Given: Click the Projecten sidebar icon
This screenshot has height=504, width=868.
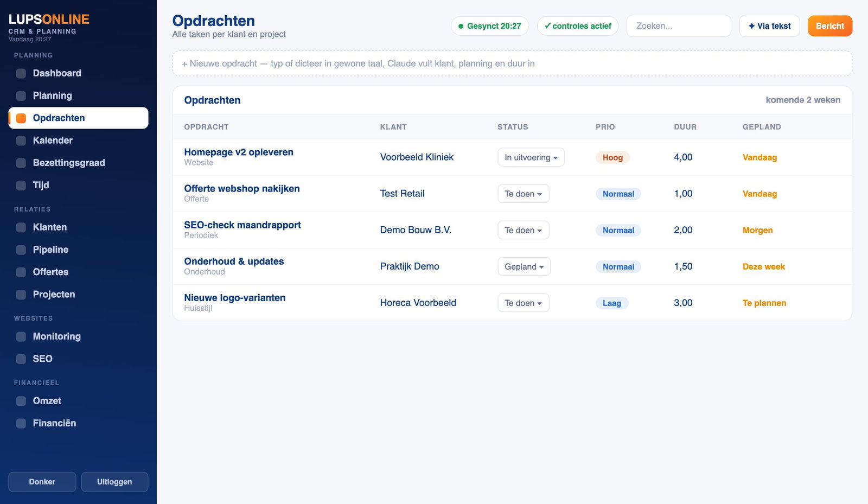Looking at the screenshot, I should click(x=21, y=295).
